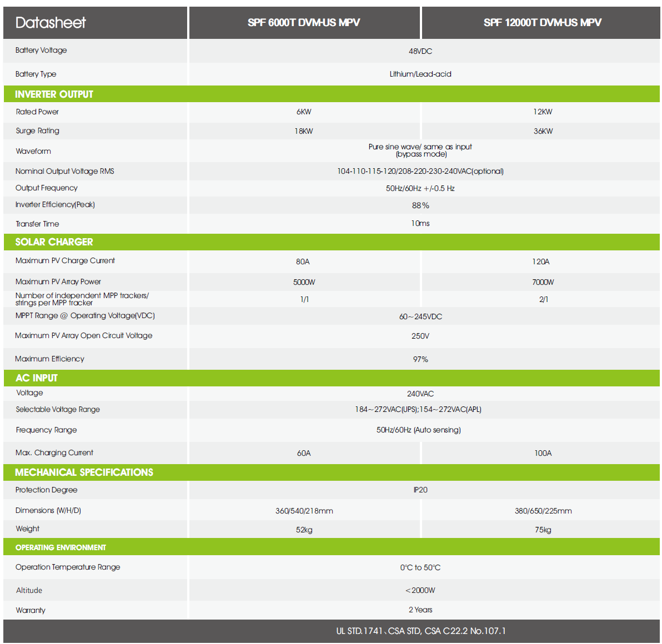Select the AC INPUT section header
662x644 pixels.
click(37, 378)
